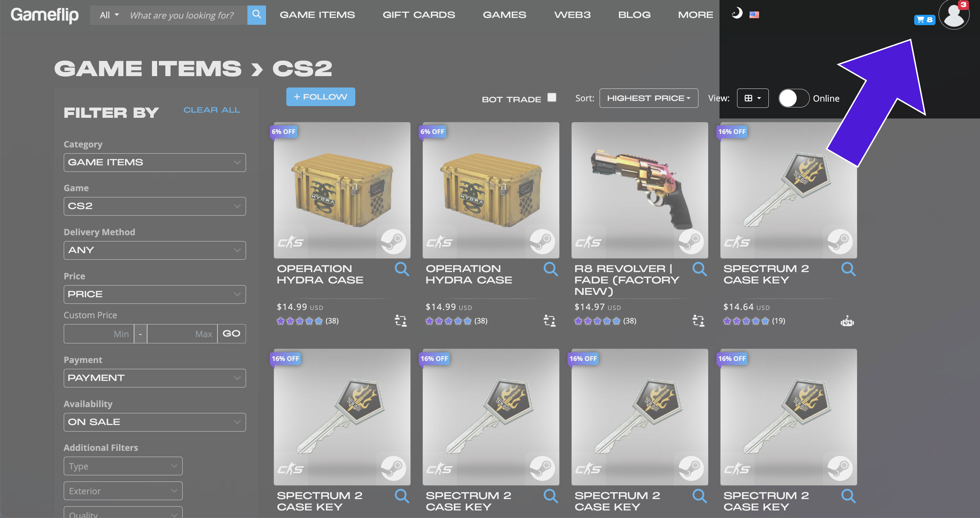
Task: Click the Min custom price field
Action: [99, 333]
